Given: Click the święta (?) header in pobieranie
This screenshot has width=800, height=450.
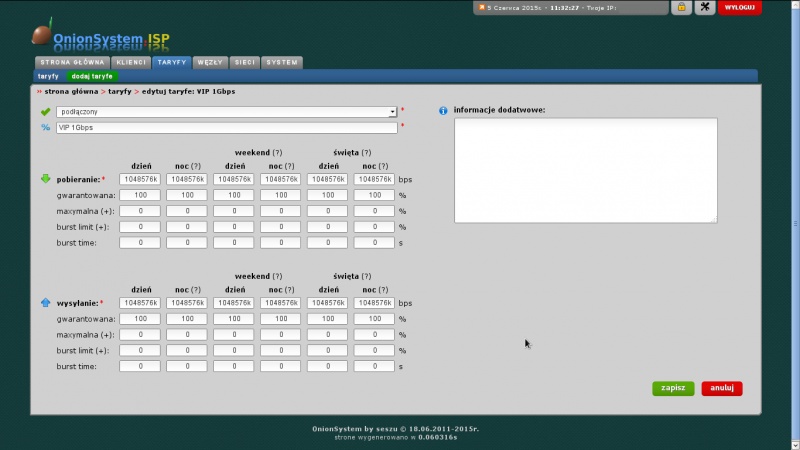Looking at the screenshot, I should [x=352, y=153].
